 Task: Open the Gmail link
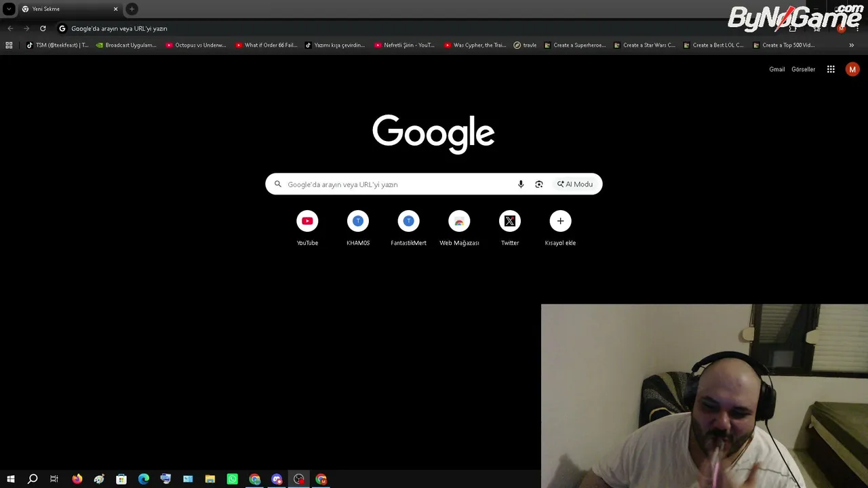tap(777, 69)
